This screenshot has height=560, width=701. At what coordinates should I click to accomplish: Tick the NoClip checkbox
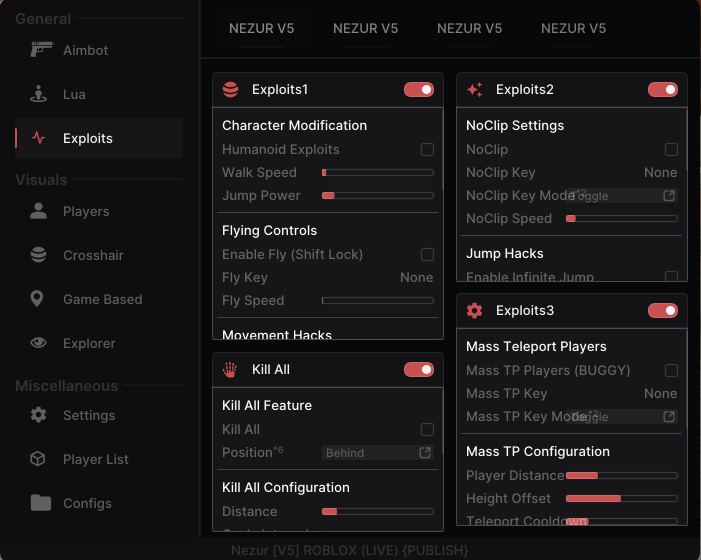(671, 149)
